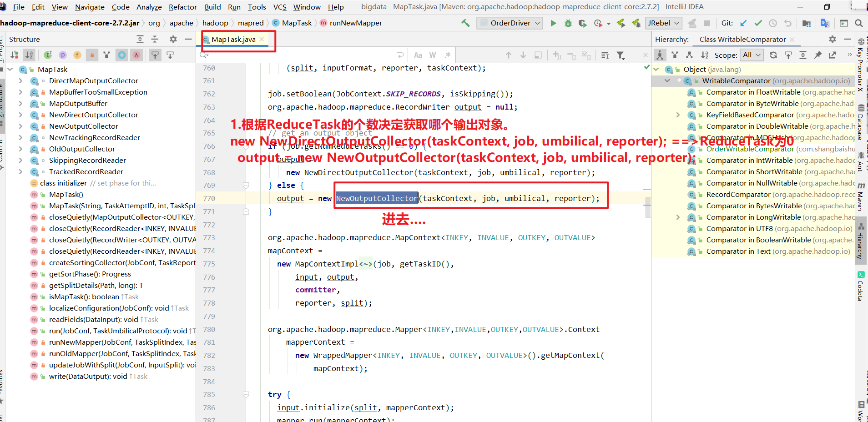
Task: Export hierarchy to text file icon
Action: tap(833, 55)
